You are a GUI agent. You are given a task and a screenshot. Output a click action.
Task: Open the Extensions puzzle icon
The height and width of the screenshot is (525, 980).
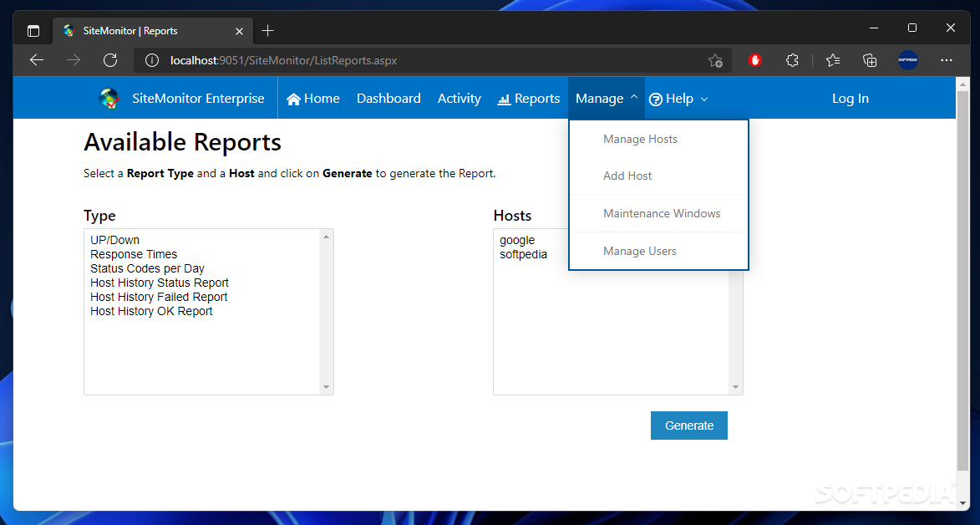[793, 61]
